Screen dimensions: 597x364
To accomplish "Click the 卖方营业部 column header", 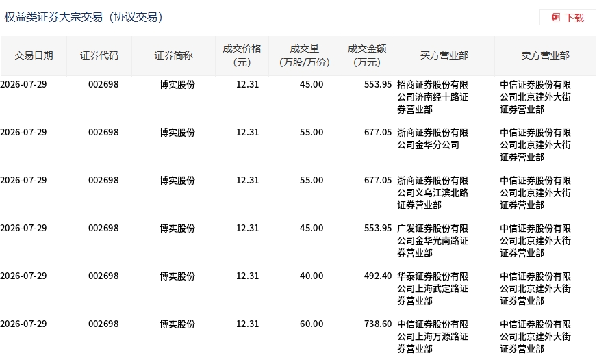I will [545, 55].
